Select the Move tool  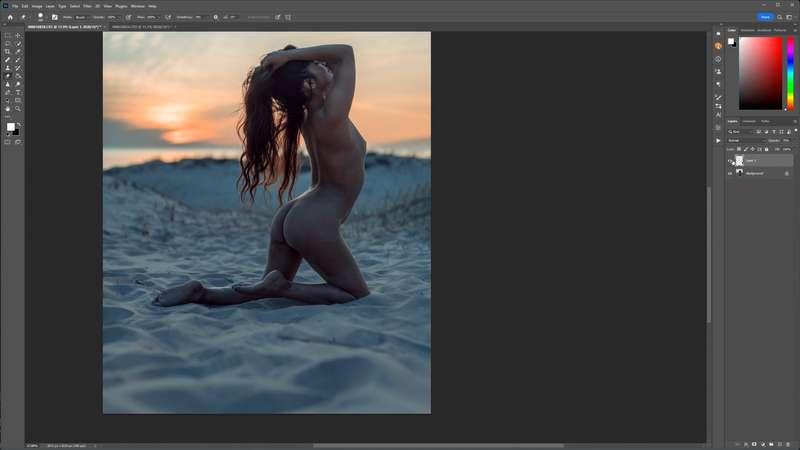(x=18, y=36)
